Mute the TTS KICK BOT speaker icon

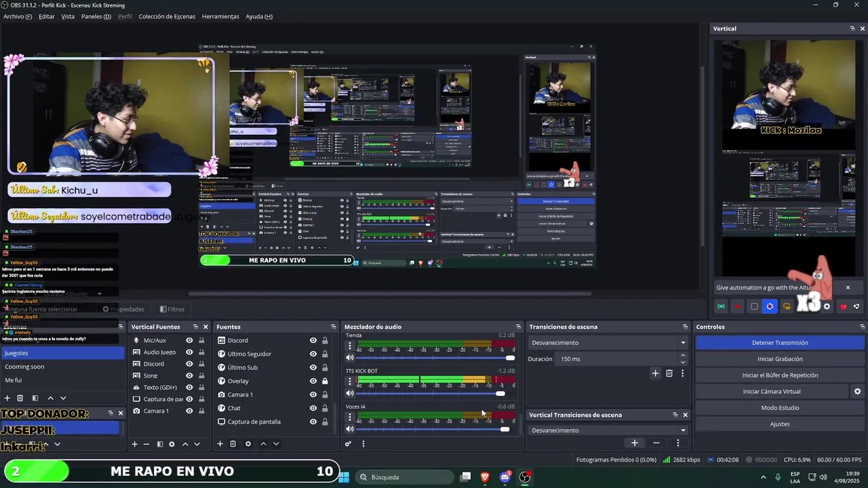350,393
